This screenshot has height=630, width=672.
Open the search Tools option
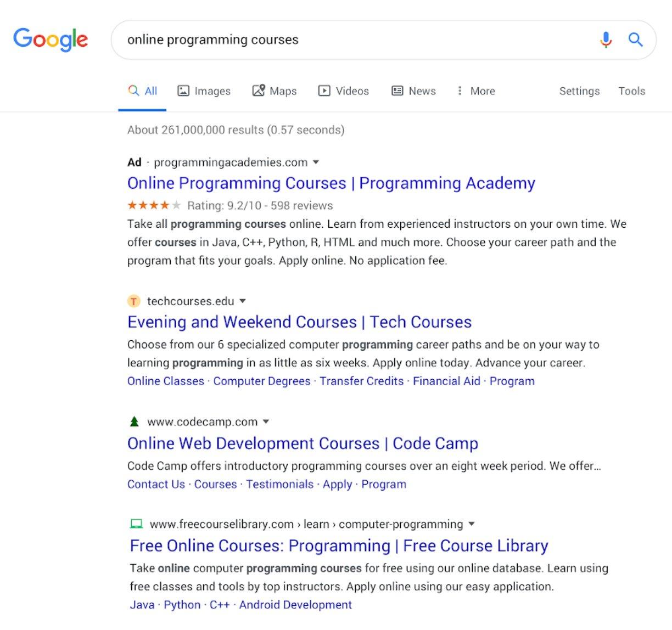[x=631, y=91]
